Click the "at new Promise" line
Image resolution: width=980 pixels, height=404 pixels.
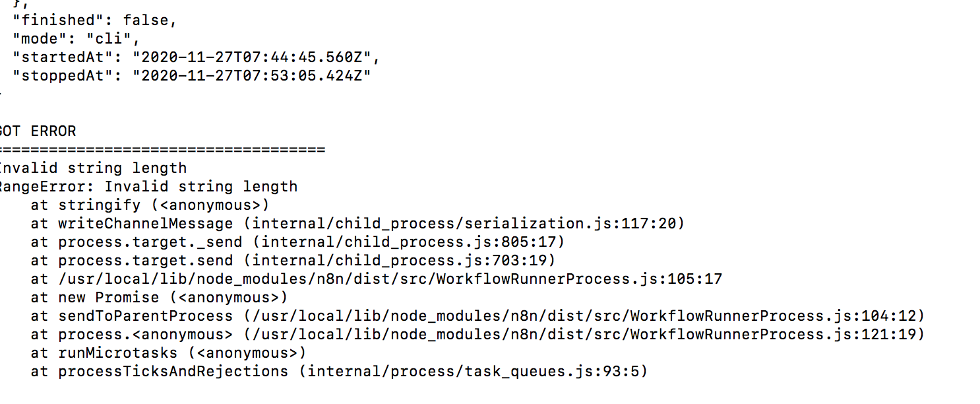[159, 298]
